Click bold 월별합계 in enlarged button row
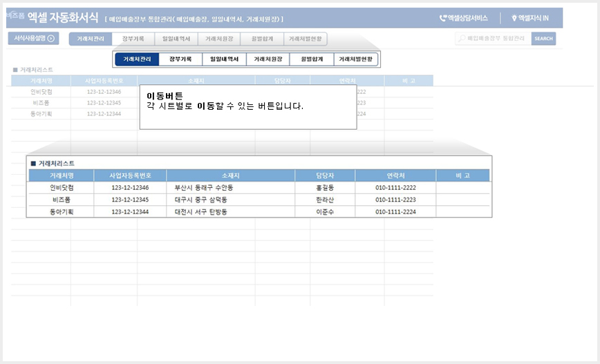This screenshot has height=364, width=600. 312,59
